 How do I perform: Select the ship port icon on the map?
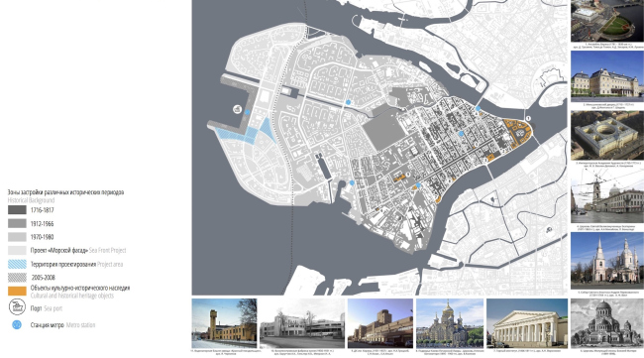click(237, 109)
